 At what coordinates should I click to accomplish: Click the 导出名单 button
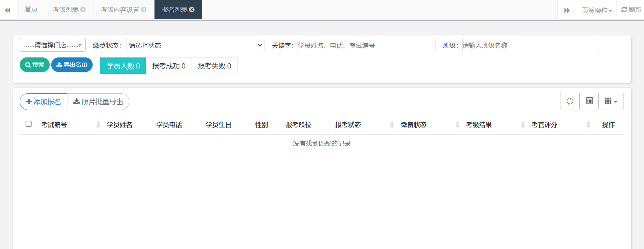pos(72,65)
